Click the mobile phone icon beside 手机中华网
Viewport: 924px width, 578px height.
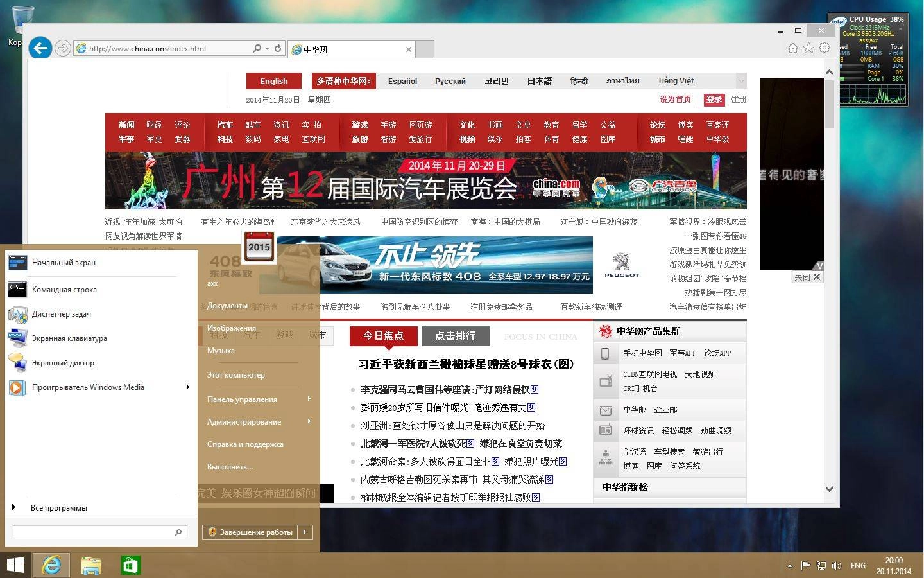point(605,353)
